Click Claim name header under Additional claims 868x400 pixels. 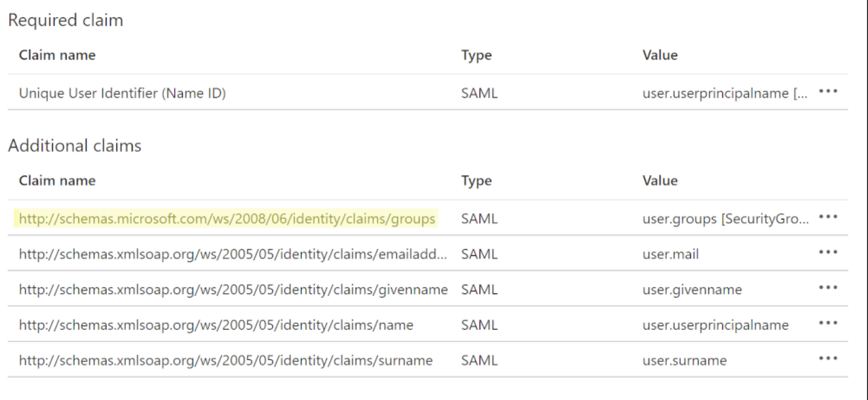57,181
